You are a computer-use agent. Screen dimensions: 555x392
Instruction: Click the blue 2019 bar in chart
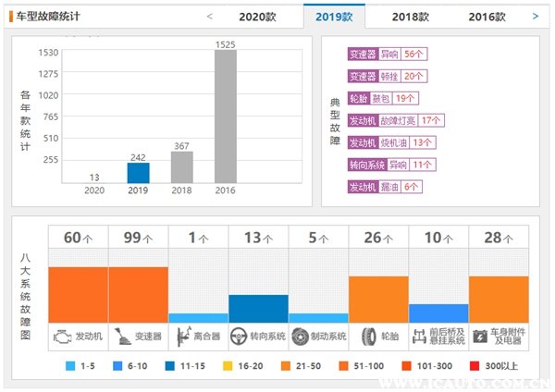coord(138,173)
